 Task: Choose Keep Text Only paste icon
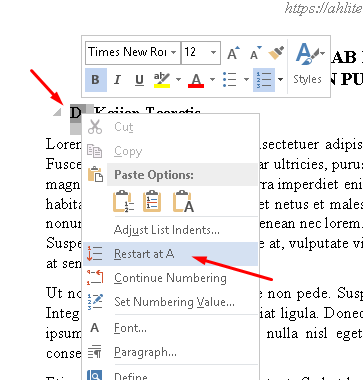183,201
